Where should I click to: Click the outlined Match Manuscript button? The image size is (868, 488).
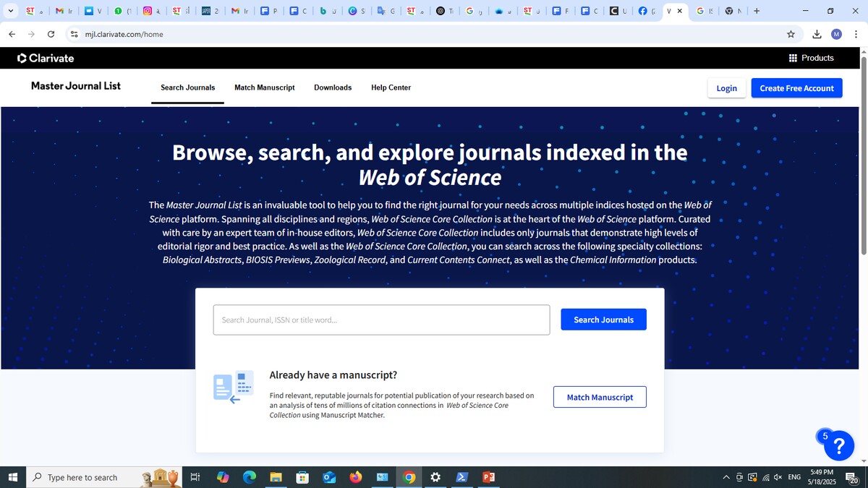coord(600,397)
